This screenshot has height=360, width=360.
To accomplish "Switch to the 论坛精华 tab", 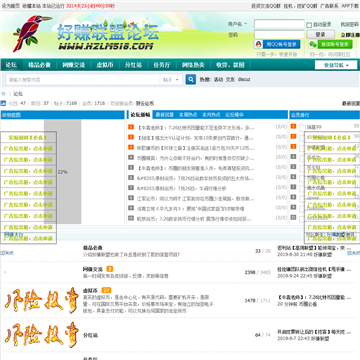I will pos(234,115).
